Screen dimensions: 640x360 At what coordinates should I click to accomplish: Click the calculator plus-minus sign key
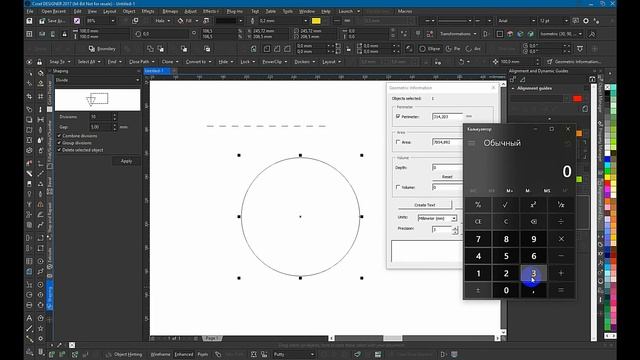point(478,290)
